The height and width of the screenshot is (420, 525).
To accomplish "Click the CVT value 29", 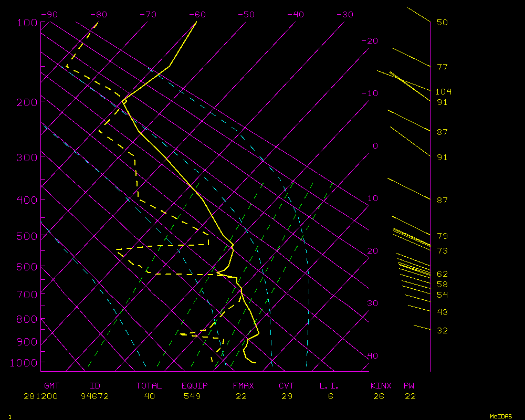I will pos(287,396).
